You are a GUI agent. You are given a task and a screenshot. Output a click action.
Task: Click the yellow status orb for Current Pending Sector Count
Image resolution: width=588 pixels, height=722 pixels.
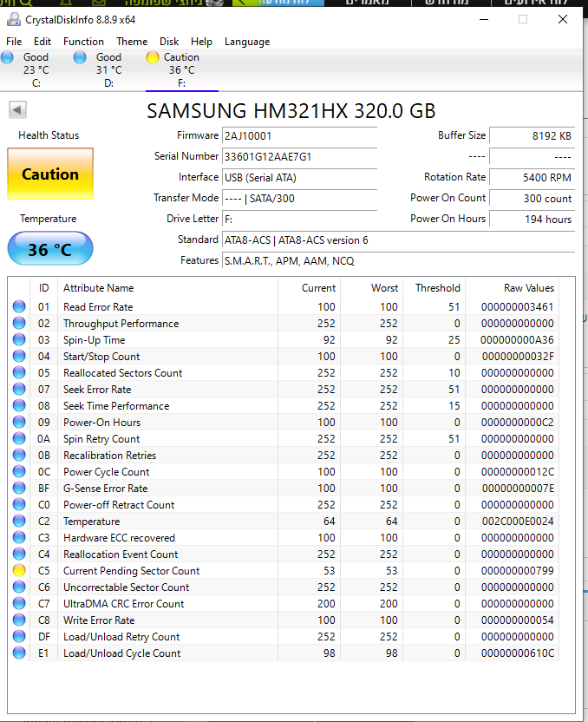(19, 571)
